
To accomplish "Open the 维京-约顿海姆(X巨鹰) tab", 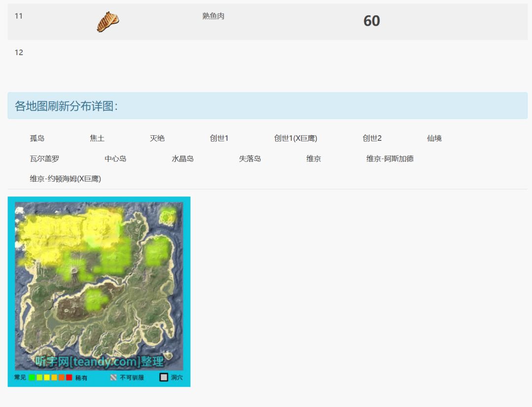I will coord(65,179).
